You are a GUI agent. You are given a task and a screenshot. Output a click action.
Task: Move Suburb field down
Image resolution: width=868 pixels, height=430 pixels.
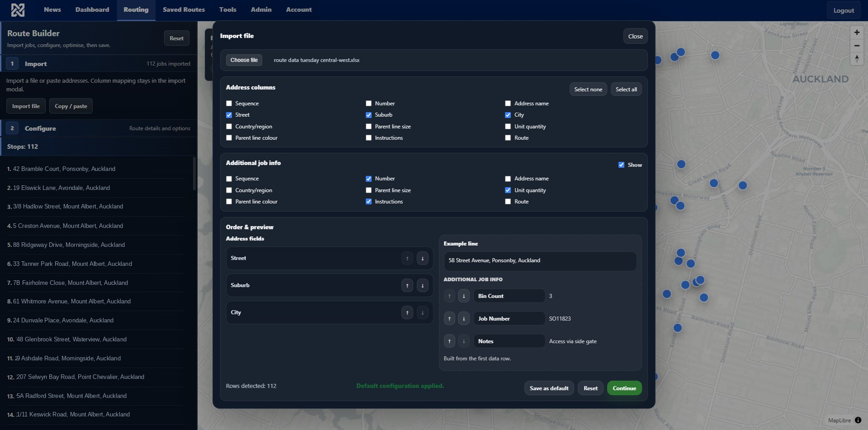point(422,285)
